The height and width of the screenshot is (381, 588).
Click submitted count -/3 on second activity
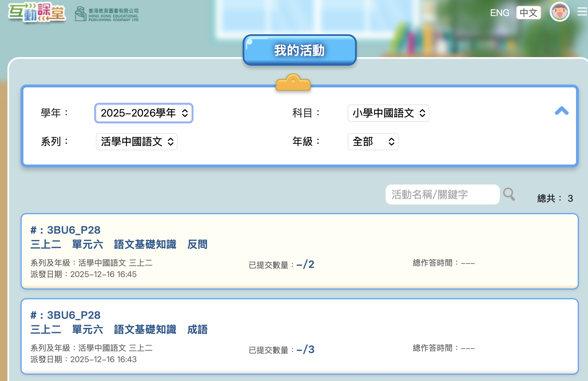pyautogui.click(x=305, y=350)
